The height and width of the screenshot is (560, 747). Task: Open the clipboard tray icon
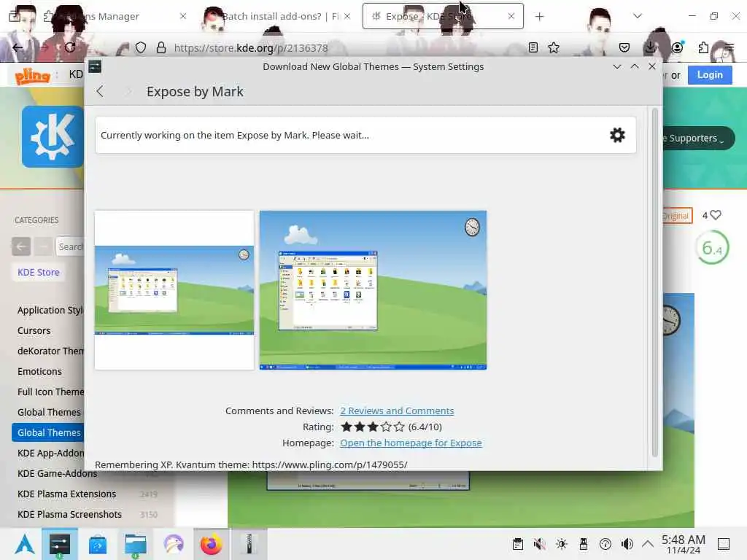point(518,544)
